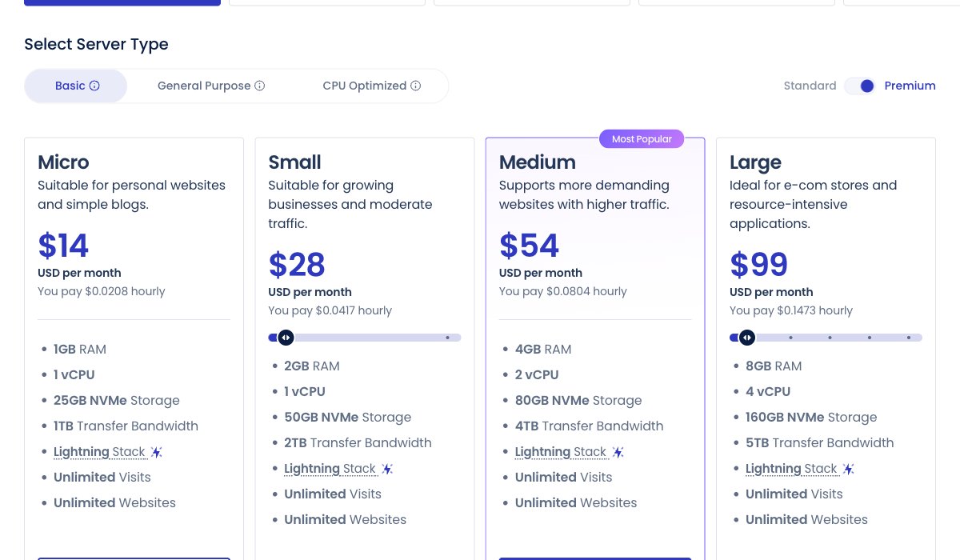Click Lightning Stack sparkle icon in Medium card
The height and width of the screenshot is (560, 960).
(x=618, y=452)
